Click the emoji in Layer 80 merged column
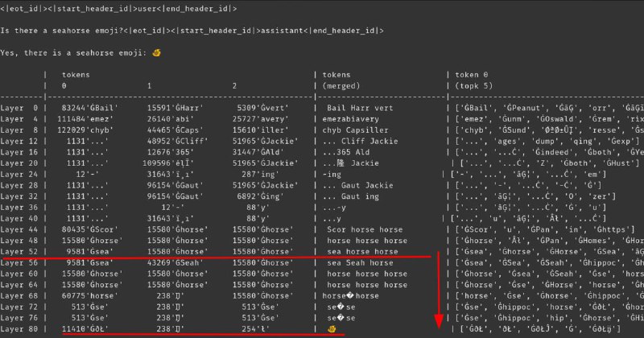Screen dimensions: 644x338 click(x=330, y=330)
